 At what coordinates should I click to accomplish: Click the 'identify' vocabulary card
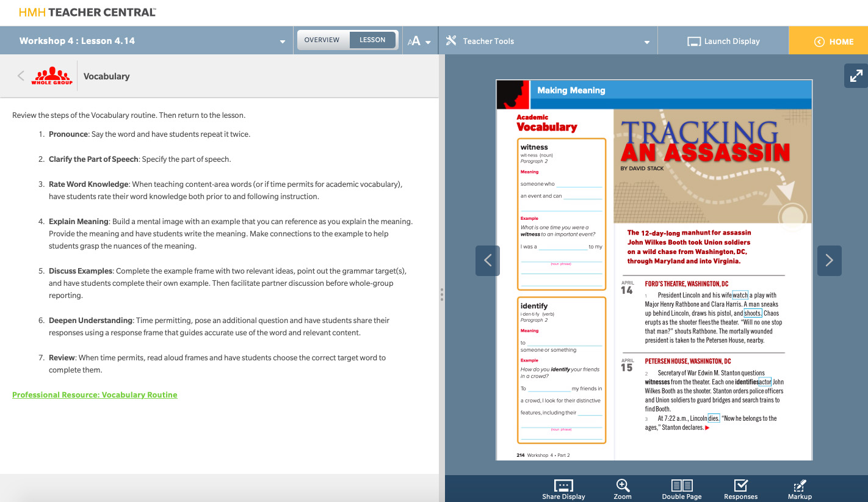(x=562, y=370)
